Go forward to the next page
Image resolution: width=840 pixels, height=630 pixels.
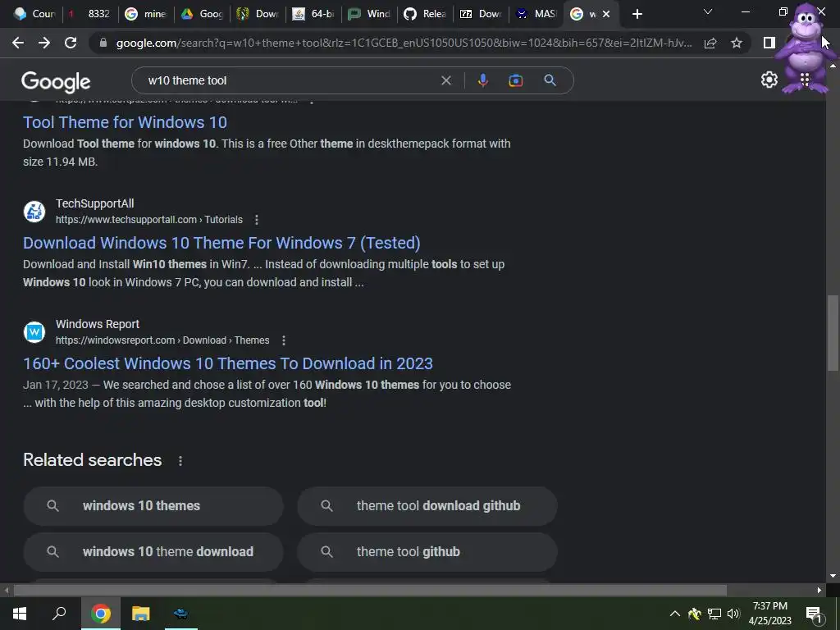coord(44,43)
